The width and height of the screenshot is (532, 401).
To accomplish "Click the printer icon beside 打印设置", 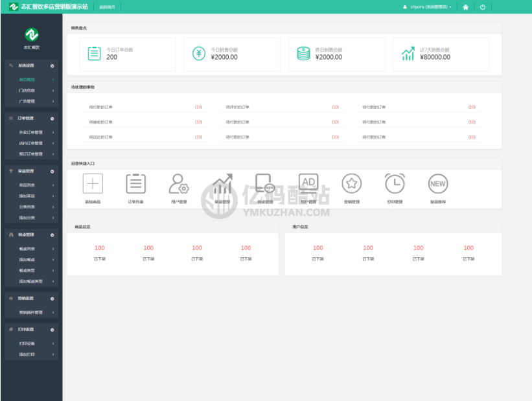I will tap(11, 330).
